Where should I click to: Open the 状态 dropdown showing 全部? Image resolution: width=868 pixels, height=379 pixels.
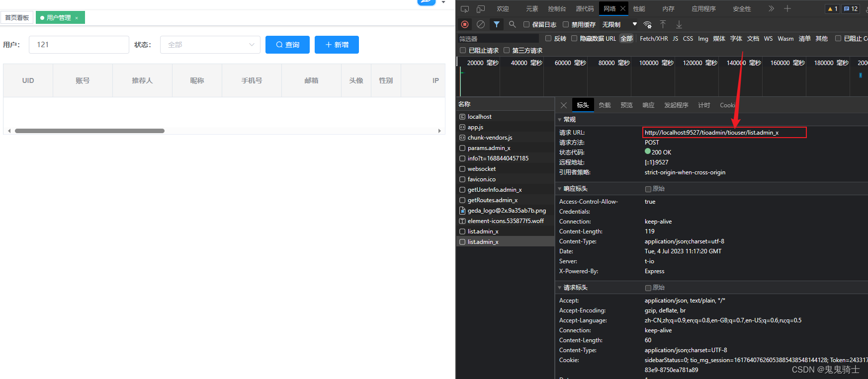(x=210, y=45)
